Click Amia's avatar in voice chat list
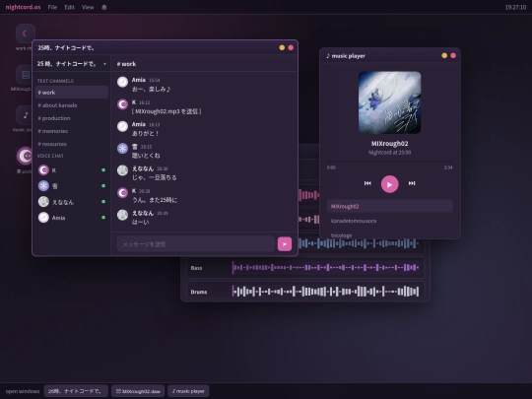This screenshot has width=532, height=399. point(43,218)
